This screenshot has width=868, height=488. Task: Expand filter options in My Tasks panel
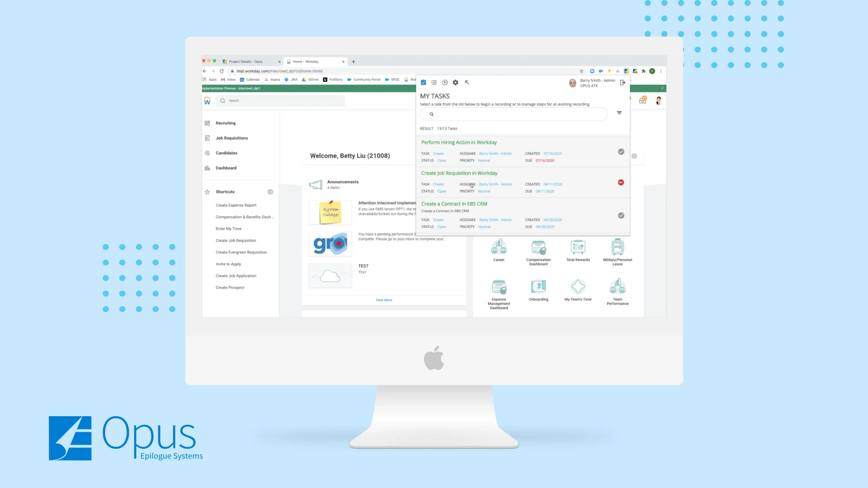tap(620, 113)
